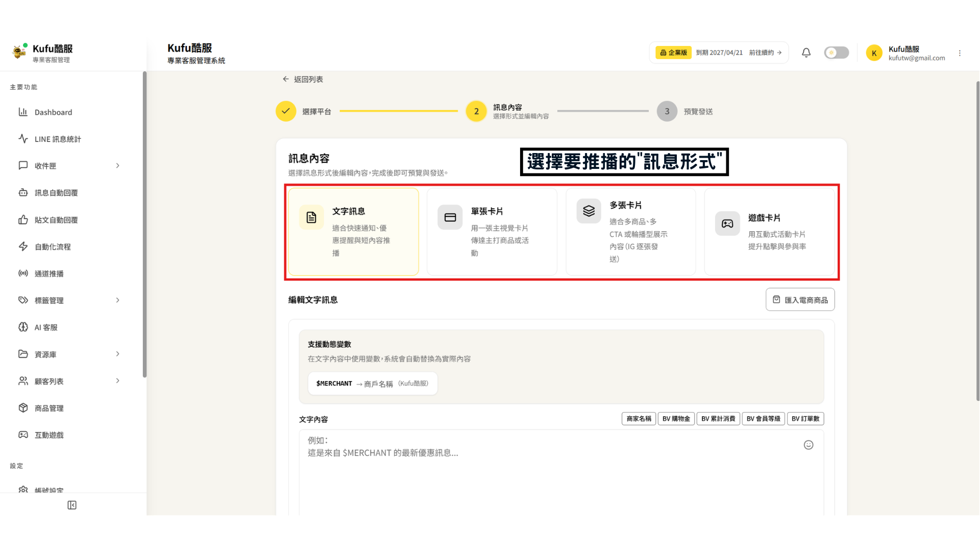Select the AI 客服 brain icon
The width and height of the screenshot is (980, 551).
click(x=23, y=327)
